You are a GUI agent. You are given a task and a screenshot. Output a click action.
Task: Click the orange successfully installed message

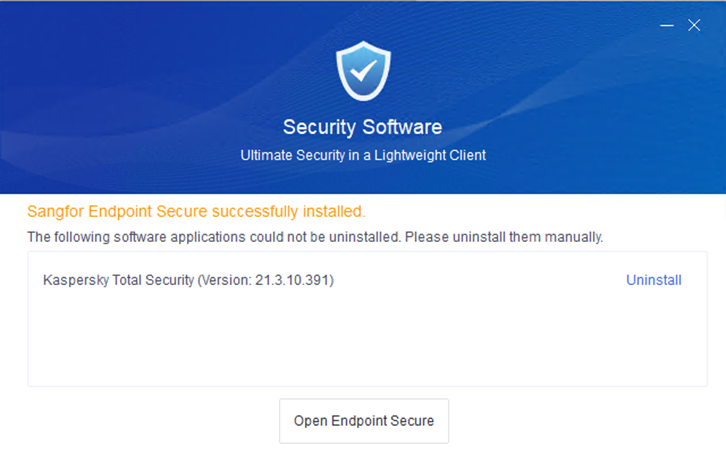pyautogui.click(x=196, y=212)
